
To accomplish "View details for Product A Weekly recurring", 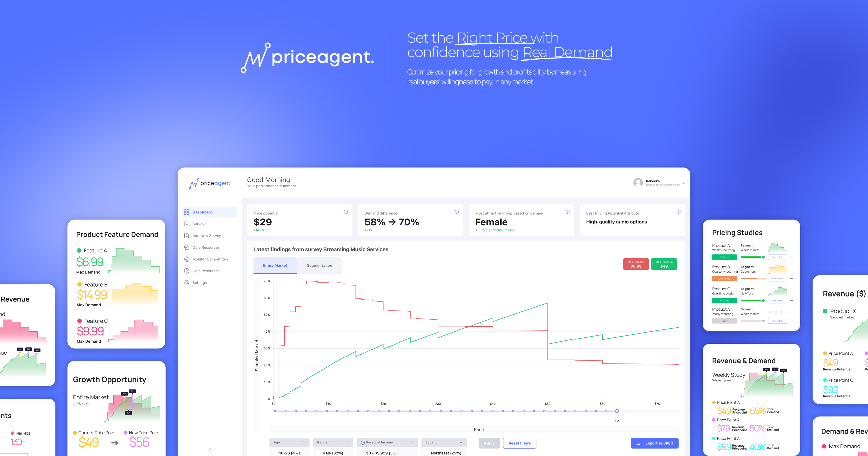I will [777, 257].
